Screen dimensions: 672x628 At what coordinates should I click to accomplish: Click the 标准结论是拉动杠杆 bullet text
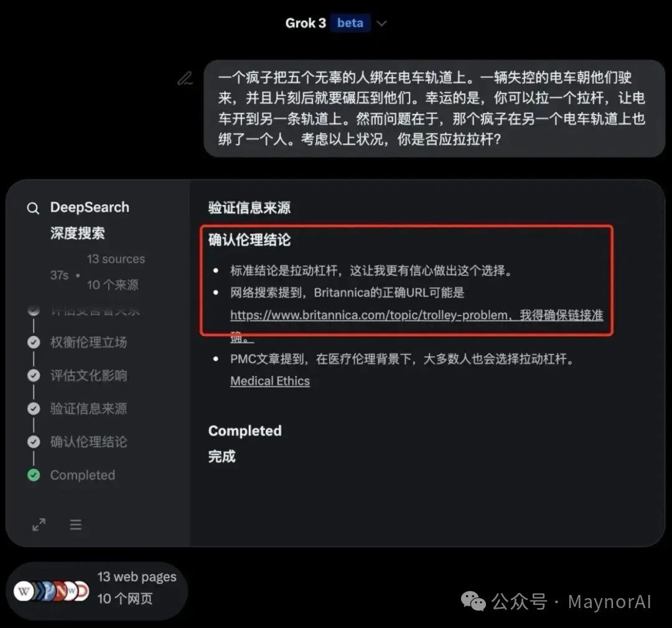371,271
